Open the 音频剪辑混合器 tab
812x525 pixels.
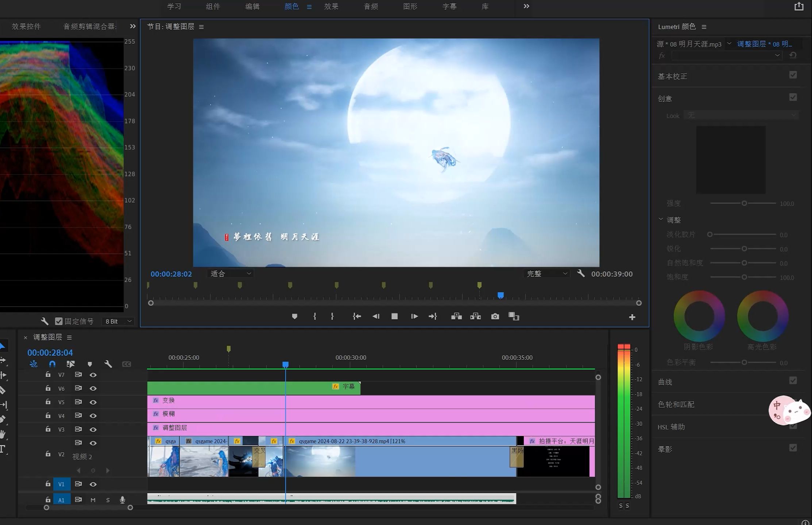pos(90,26)
